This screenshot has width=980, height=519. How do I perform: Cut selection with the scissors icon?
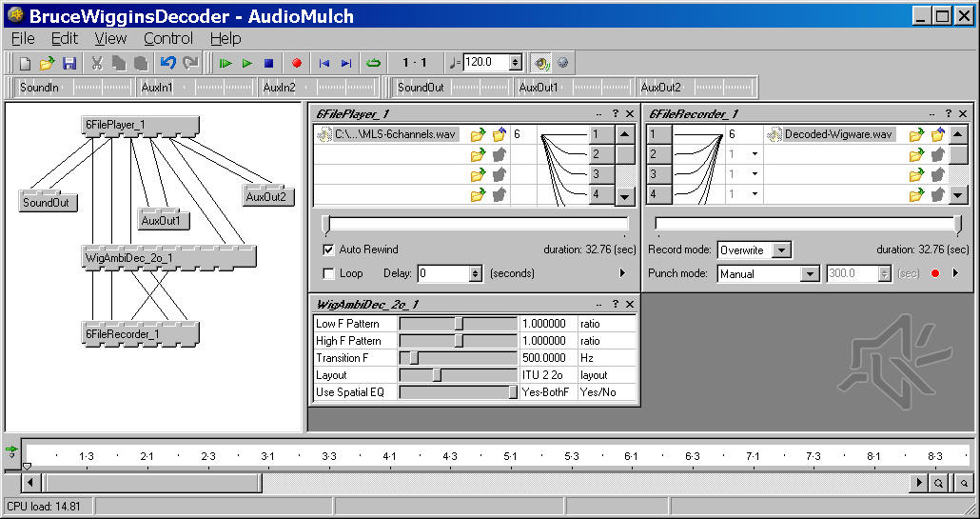pos(97,63)
